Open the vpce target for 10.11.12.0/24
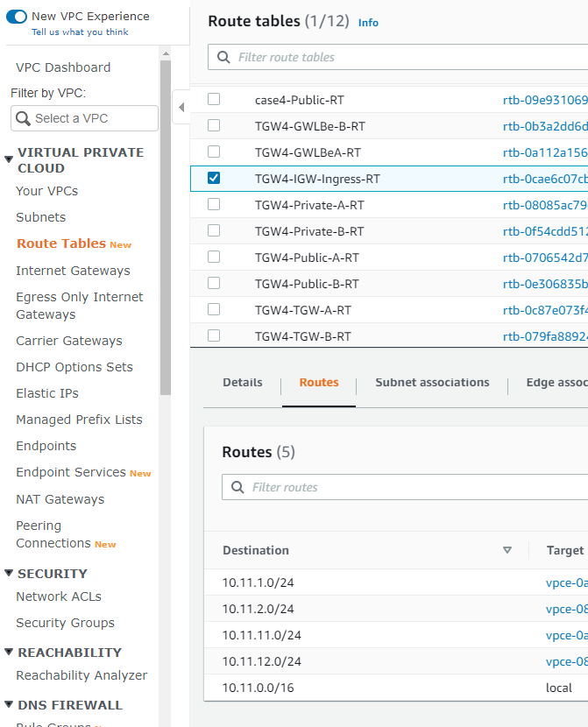This screenshot has height=727, width=588. [567, 661]
